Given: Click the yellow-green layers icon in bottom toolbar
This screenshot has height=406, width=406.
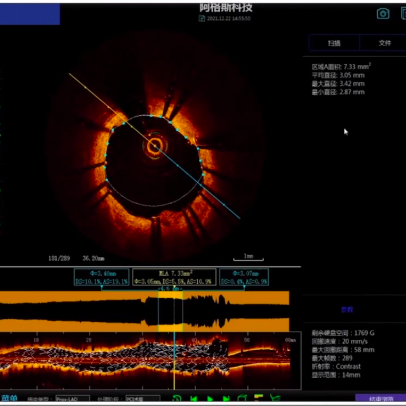Looking at the screenshot, I should tap(259, 398).
